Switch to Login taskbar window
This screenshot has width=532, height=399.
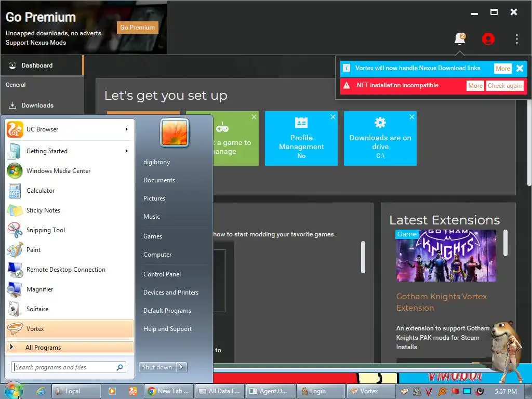click(x=321, y=391)
